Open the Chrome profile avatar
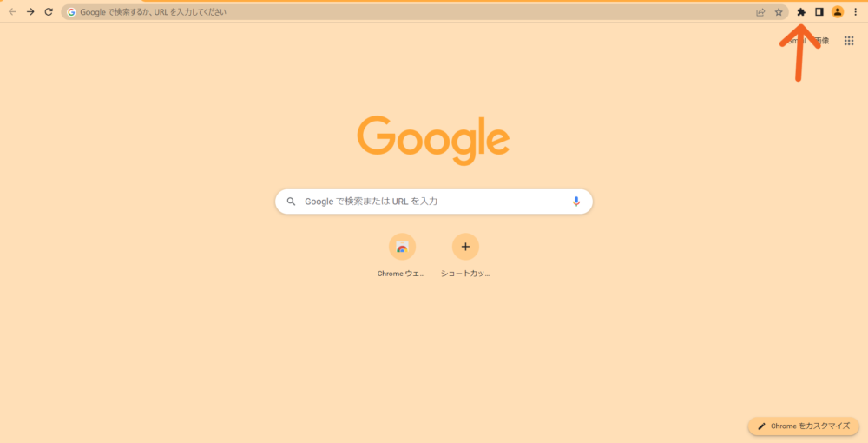868x443 pixels. point(838,11)
